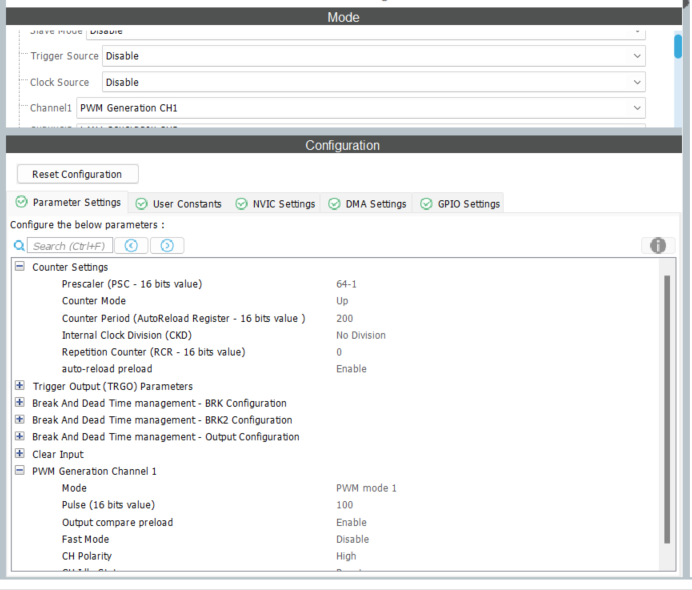The image size is (692, 590).
Task: Click the Mode section header bar
Action: pos(344,17)
